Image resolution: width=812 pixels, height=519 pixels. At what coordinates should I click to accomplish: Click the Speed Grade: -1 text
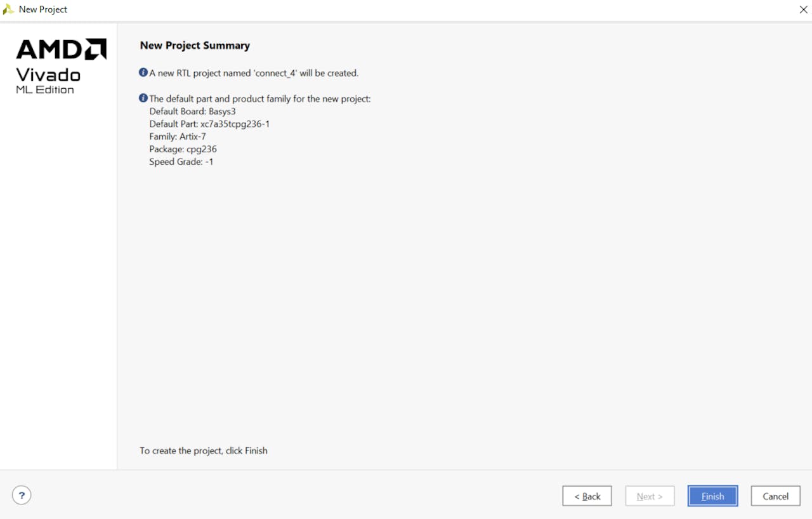tap(181, 162)
